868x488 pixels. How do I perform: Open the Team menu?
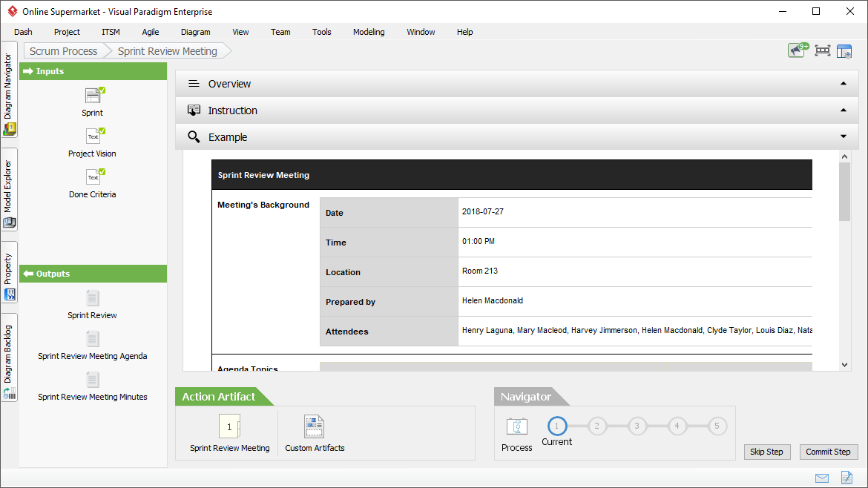click(x=280, y=32)
